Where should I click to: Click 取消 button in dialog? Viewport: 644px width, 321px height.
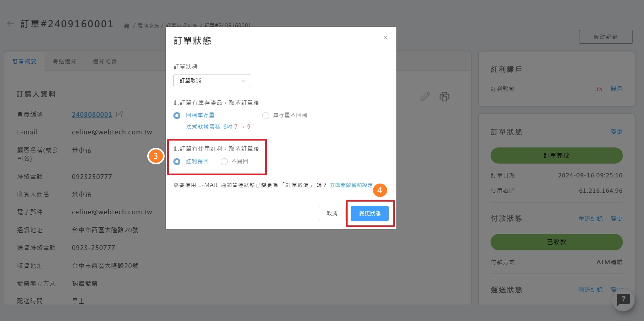coord(332,213)
